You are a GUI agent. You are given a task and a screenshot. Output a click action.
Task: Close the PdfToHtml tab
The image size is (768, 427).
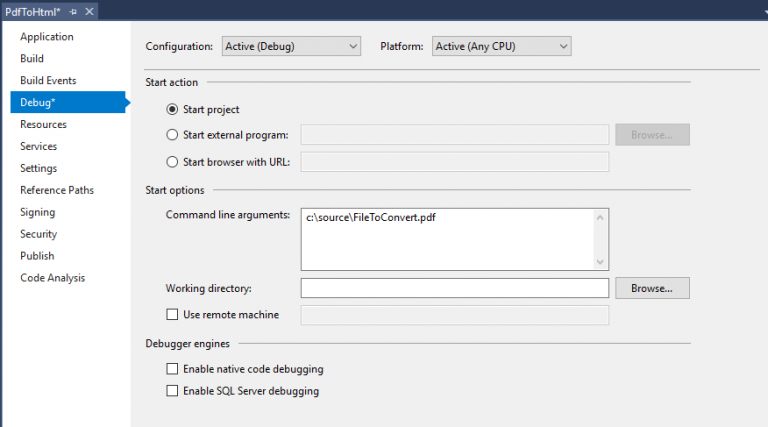click(89, 11)
